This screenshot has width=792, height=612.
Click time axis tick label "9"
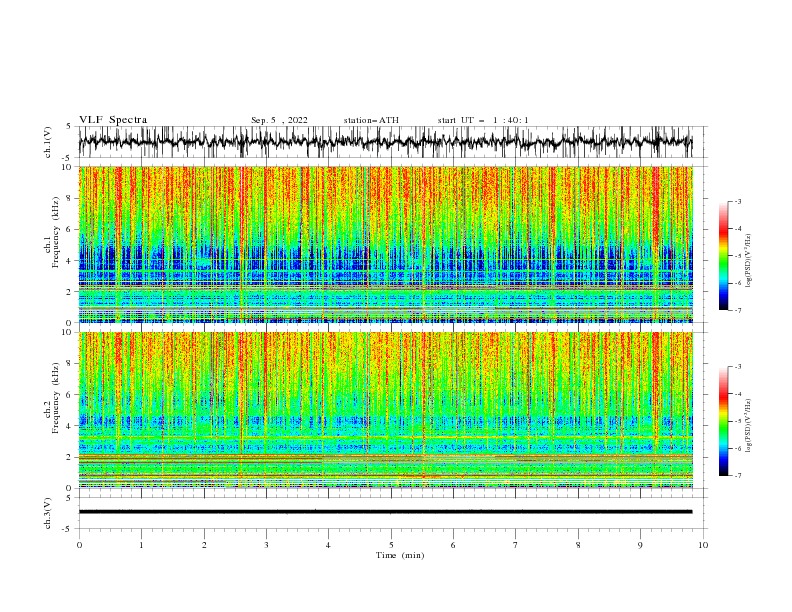click(x=640, y=545)
